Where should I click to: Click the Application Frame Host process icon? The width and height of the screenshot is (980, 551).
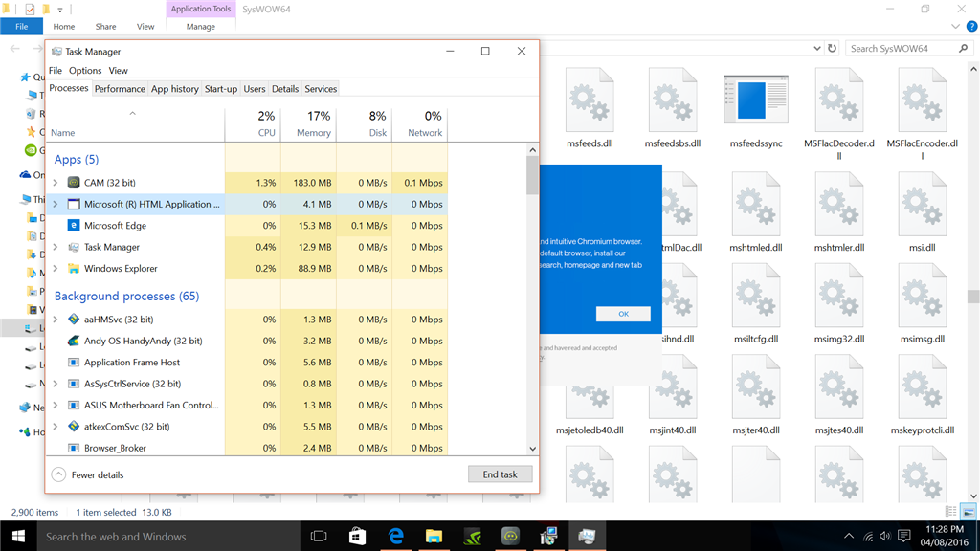(x=74, y=363)
